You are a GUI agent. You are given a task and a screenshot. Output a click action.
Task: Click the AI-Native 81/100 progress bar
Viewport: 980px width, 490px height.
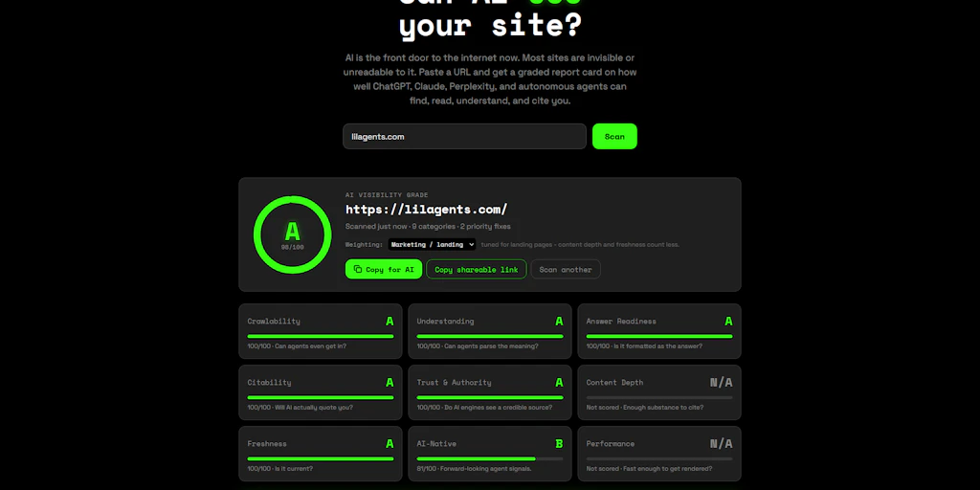pyautogui.click(x=490, y=458)
